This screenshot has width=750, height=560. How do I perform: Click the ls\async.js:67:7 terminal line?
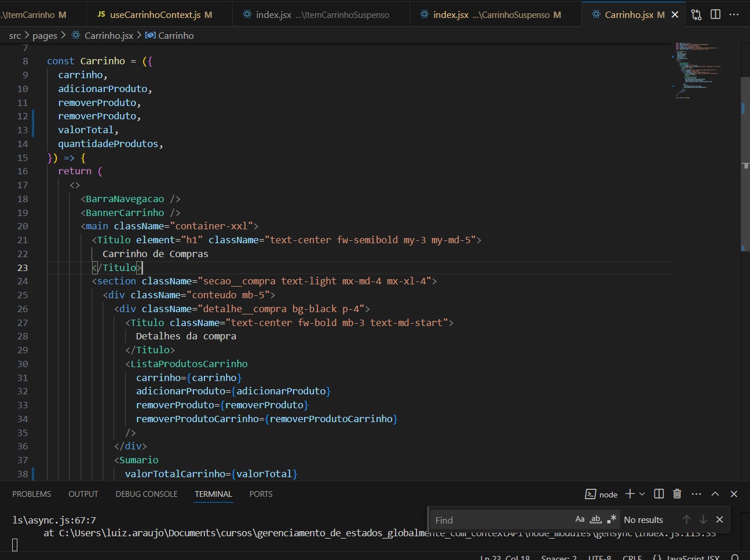[x=54, y=520]
